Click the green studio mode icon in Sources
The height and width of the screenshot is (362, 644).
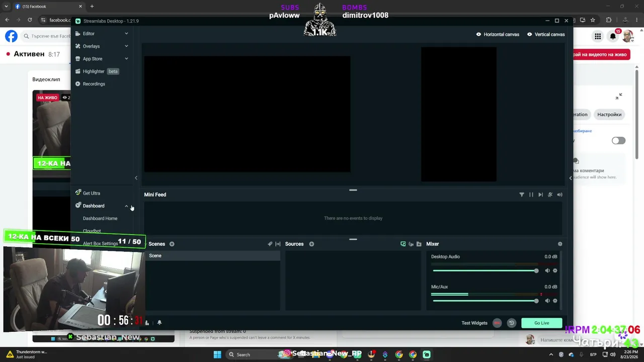[403, 244]
